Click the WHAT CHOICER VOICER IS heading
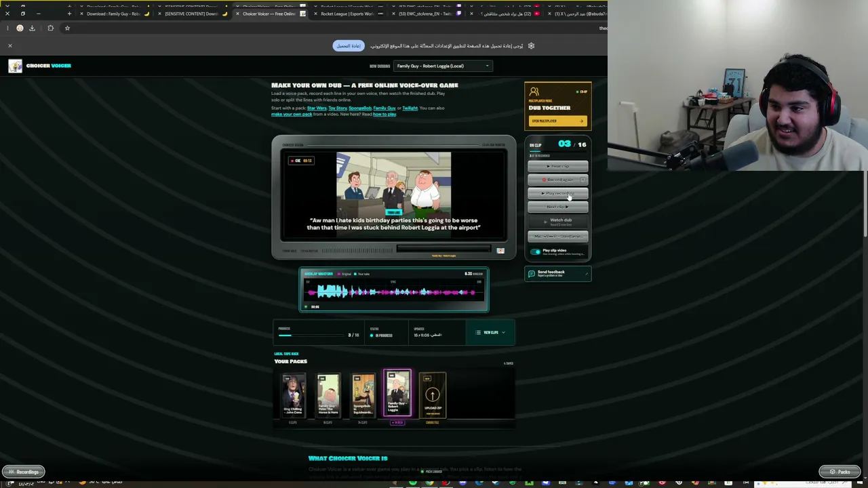The width and height of the screenshot is (868, 488). (x=348, y=459)
